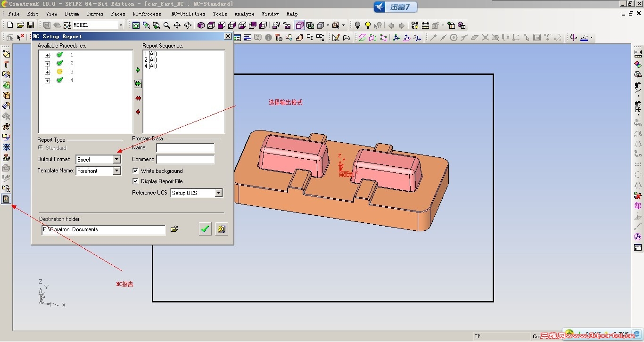
Task: Click the Zoom All icon in the toolbar
Action: click(x=136, y=25)
